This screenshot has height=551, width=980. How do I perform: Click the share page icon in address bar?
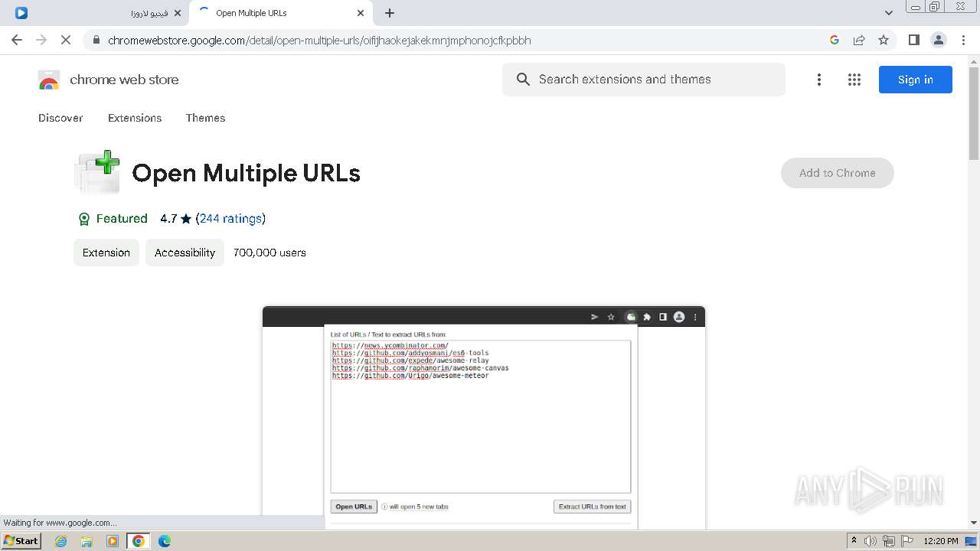tap(859, 40)
